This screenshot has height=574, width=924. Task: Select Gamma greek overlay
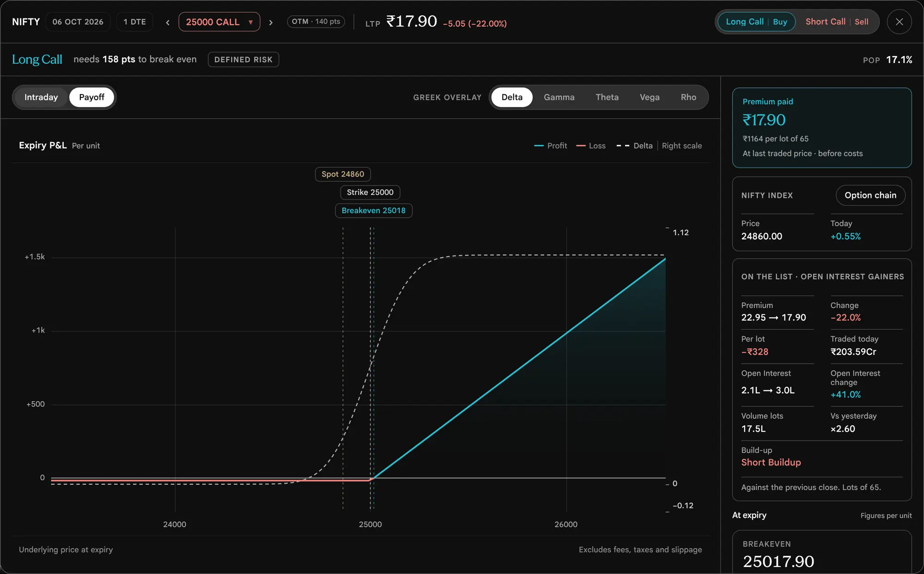coord(559,97)
